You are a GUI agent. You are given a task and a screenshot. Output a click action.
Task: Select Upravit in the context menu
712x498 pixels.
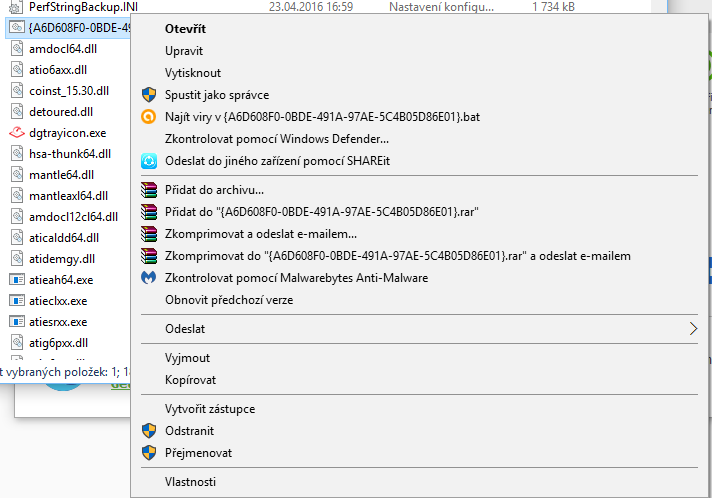184,51
